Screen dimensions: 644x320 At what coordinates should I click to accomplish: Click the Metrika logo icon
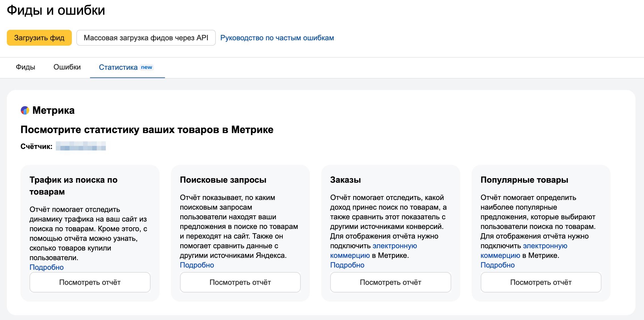[25, 110]
